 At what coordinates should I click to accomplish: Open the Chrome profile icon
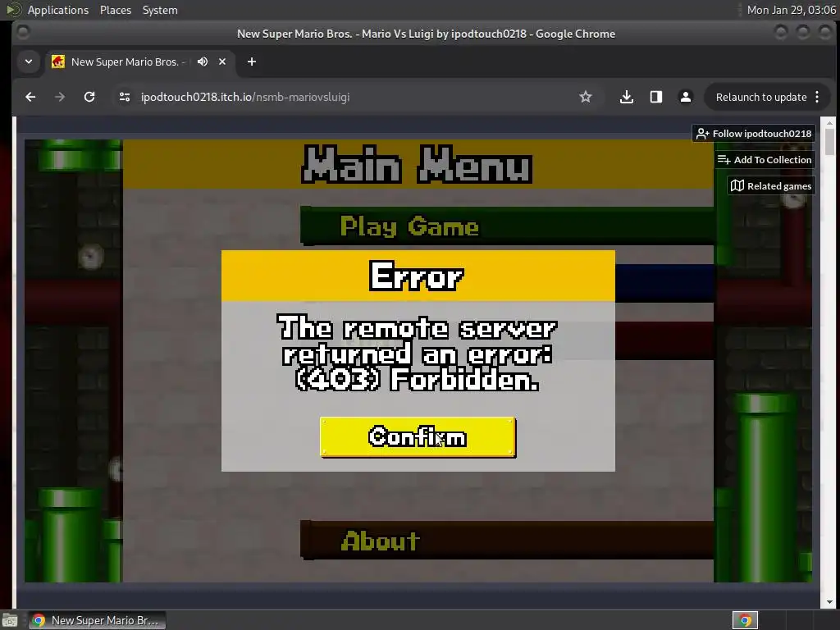[x=685, y=97]
